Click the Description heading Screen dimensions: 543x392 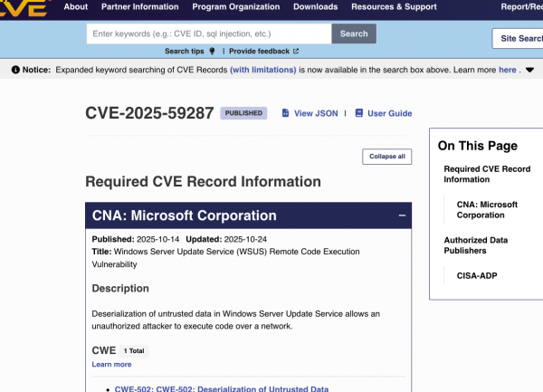point(120,288)
